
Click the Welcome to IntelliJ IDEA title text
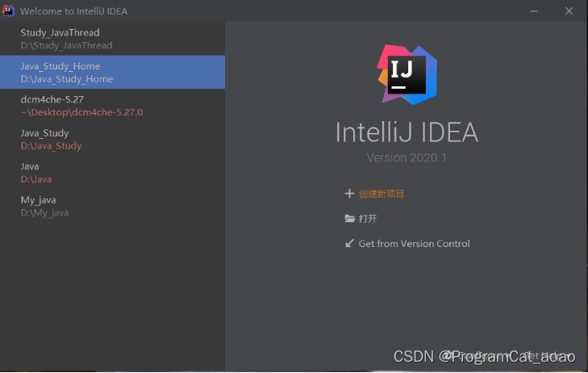[74, 11]
